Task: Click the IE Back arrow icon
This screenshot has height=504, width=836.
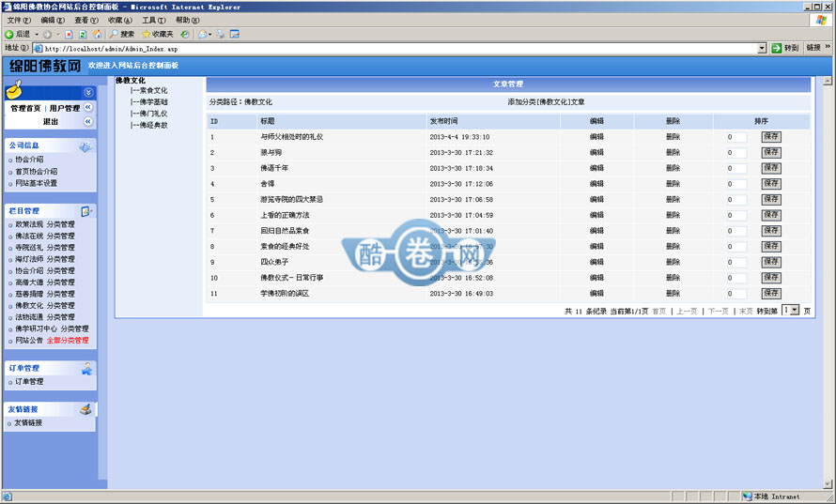Action: coord(9,34)
